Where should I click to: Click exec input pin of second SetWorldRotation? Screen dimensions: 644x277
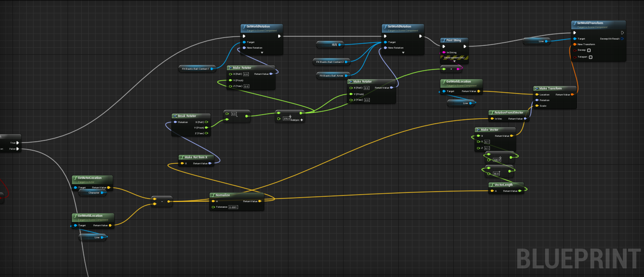(385, 36)
